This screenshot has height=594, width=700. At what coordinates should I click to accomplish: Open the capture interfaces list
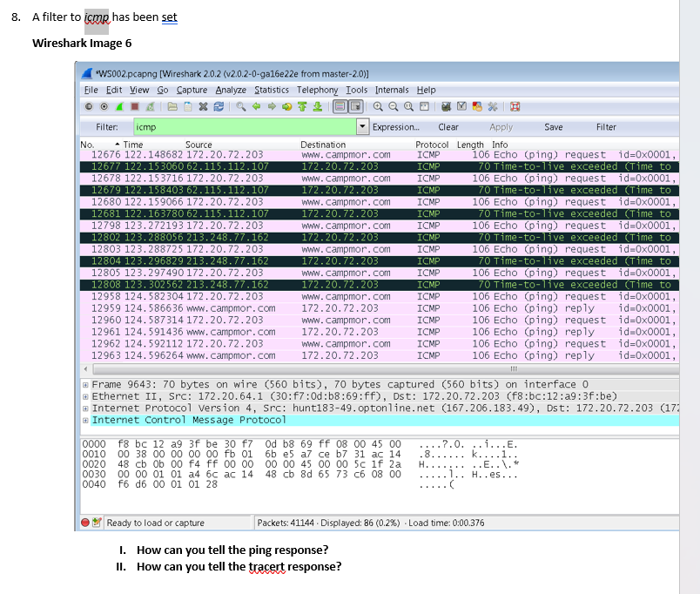(x=88, y=105)
